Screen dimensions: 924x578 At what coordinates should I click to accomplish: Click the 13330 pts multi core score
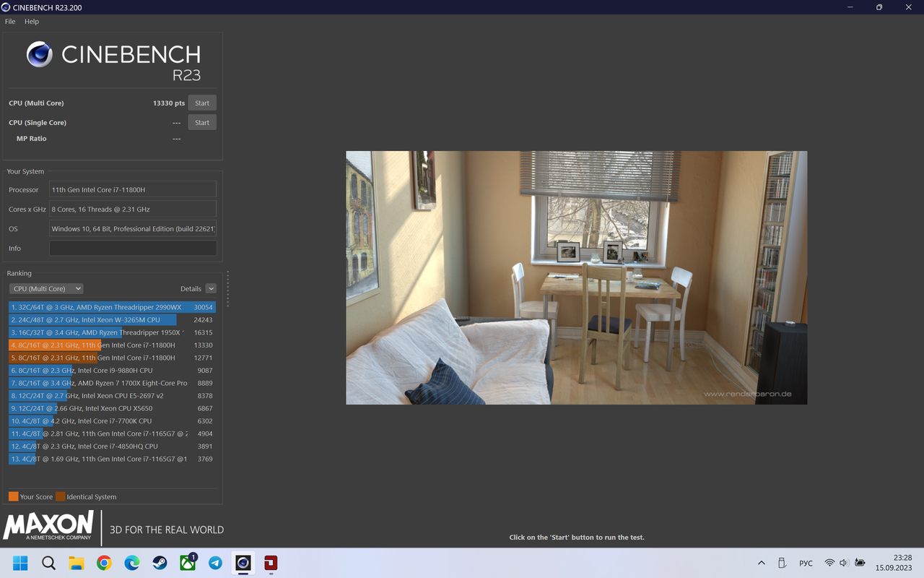(169, 103)
